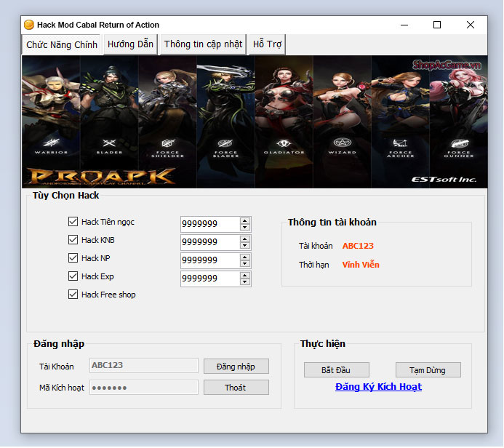The width and height of the screenshot is (504, 448).
Task: Switch to the Hướng Dẫn tab
Action: [130, 44]
